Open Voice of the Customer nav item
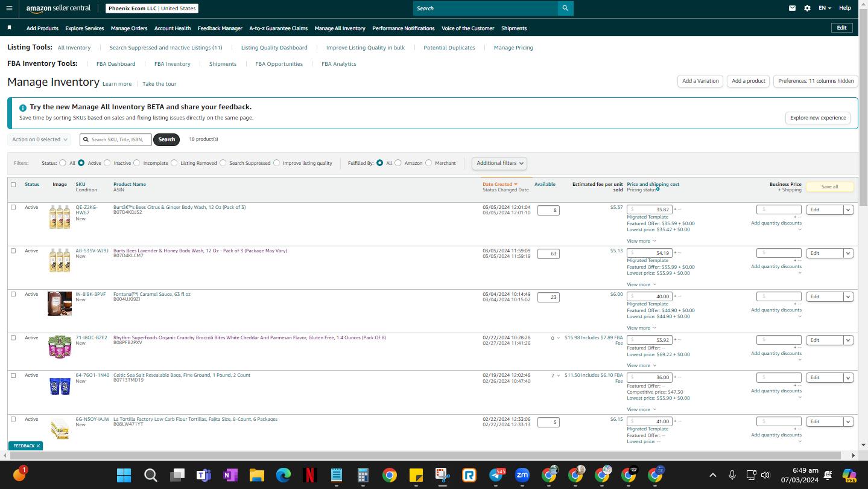Image resolution: width=868 pixels, height=489 pixels. 468,28
